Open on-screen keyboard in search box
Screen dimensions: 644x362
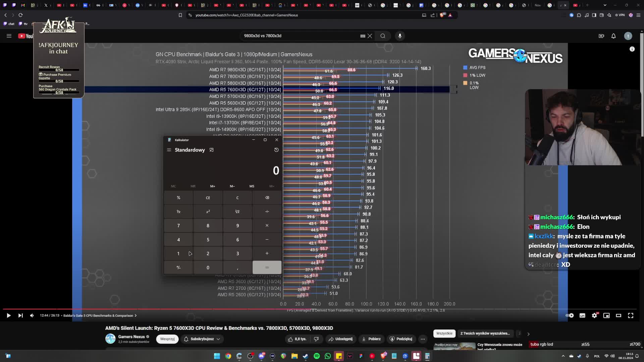tap(363, 36)
